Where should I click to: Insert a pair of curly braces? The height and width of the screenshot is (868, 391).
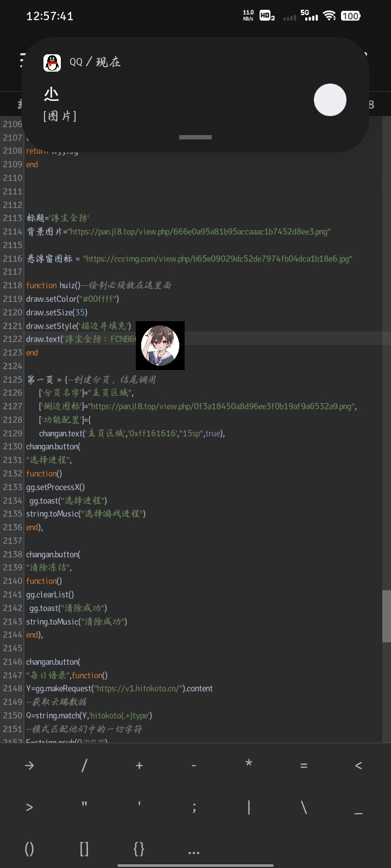click(139, 849)
